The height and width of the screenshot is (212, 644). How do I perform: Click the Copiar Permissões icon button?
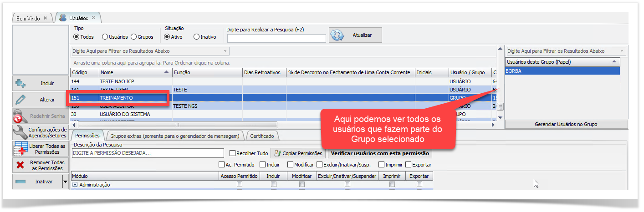(276, 153)
